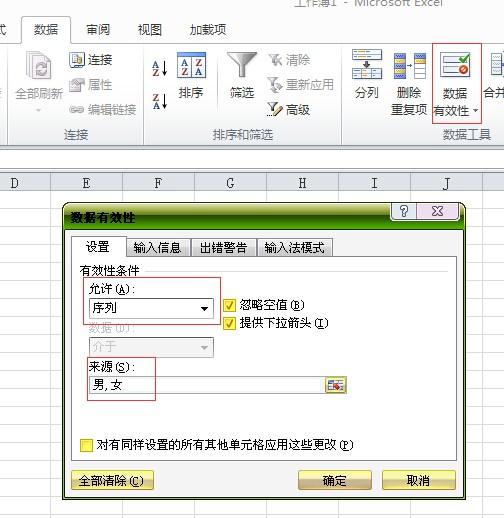
Task: Uncheck the 忽略空值 checkbox
Action: click(x=229, y=305)
